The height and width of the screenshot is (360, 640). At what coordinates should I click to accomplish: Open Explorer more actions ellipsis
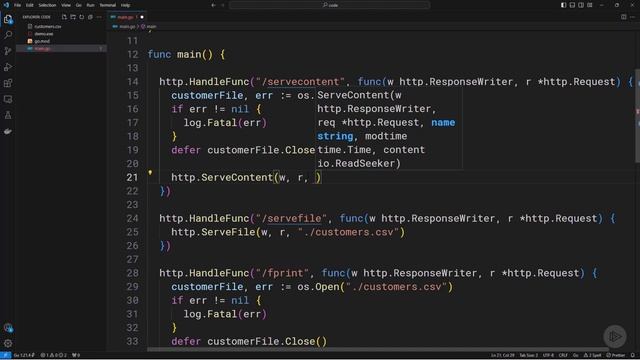click(99, 17)
